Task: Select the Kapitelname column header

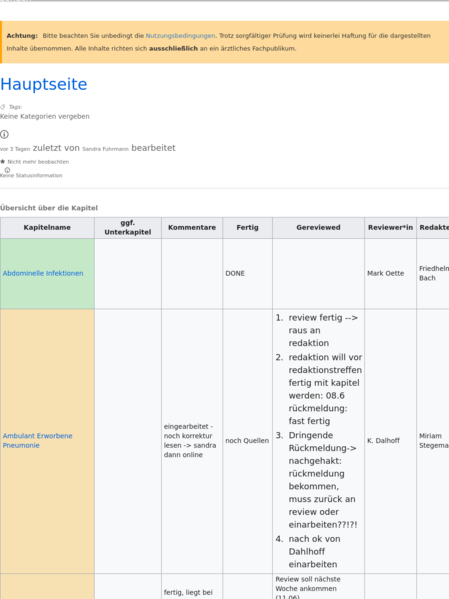Action: [x=47, y=228]
